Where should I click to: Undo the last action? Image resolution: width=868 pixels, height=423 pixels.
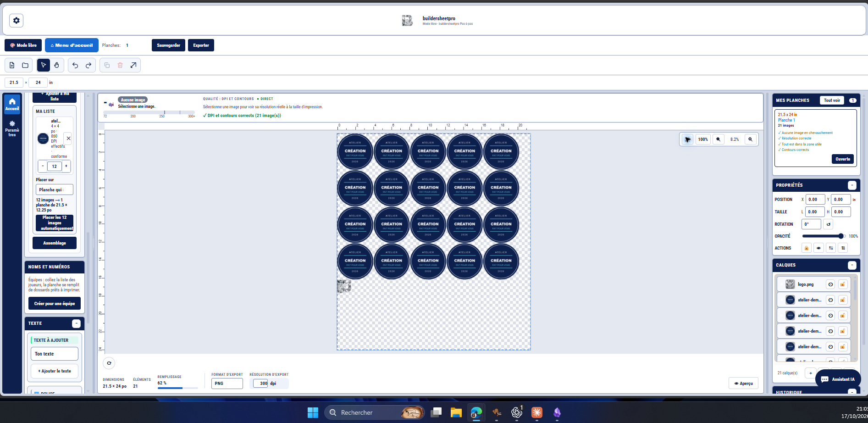pyautogui.click(x=75, y=65)
